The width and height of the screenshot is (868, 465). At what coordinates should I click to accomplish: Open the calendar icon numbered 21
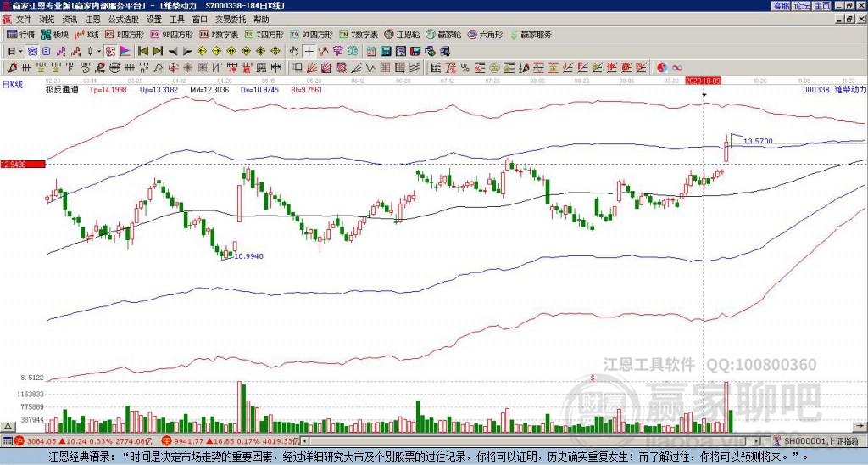point(371,52)
